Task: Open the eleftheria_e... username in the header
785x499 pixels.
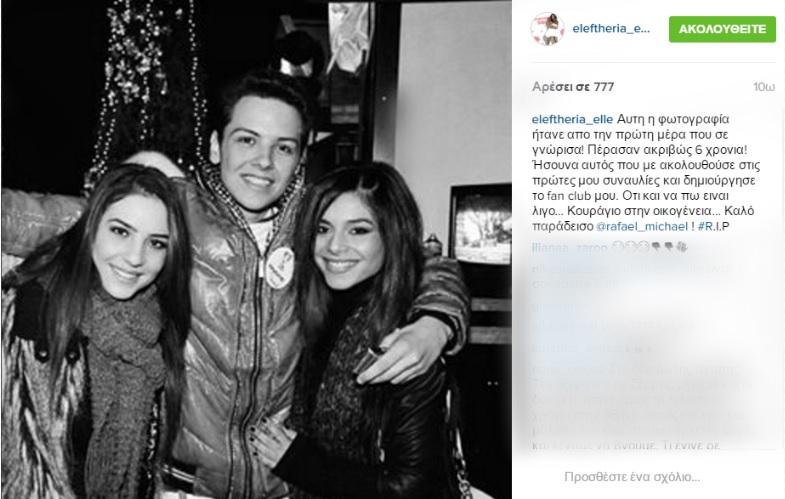Action: point(611,29)
